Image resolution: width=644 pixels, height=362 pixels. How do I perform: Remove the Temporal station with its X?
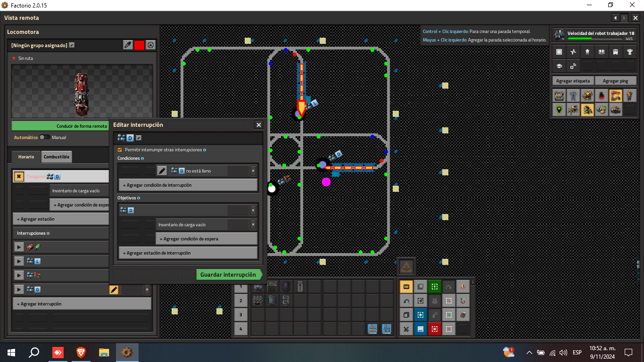(18, 177)
